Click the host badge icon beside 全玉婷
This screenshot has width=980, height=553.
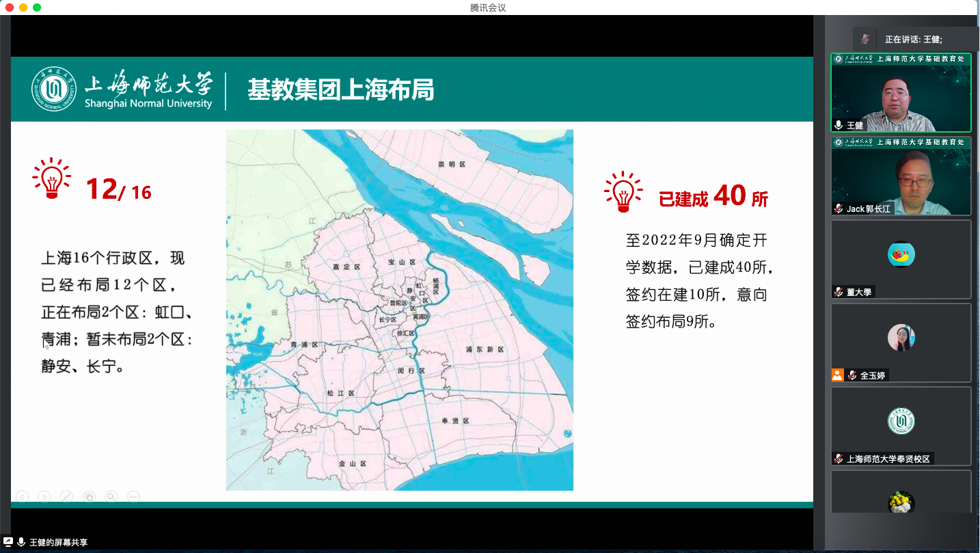[x=838, y=375]
